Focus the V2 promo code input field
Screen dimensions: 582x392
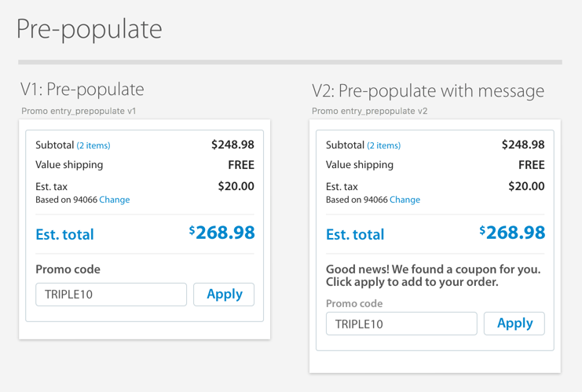(x=401, y=324)
